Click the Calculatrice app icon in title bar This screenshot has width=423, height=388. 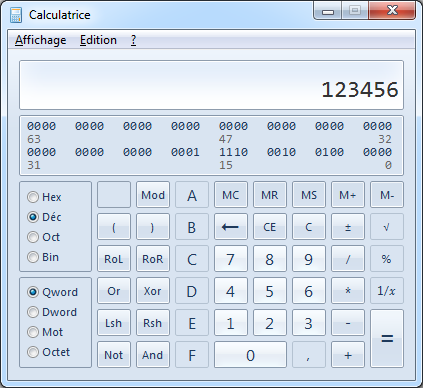click(x=16, y=15)
